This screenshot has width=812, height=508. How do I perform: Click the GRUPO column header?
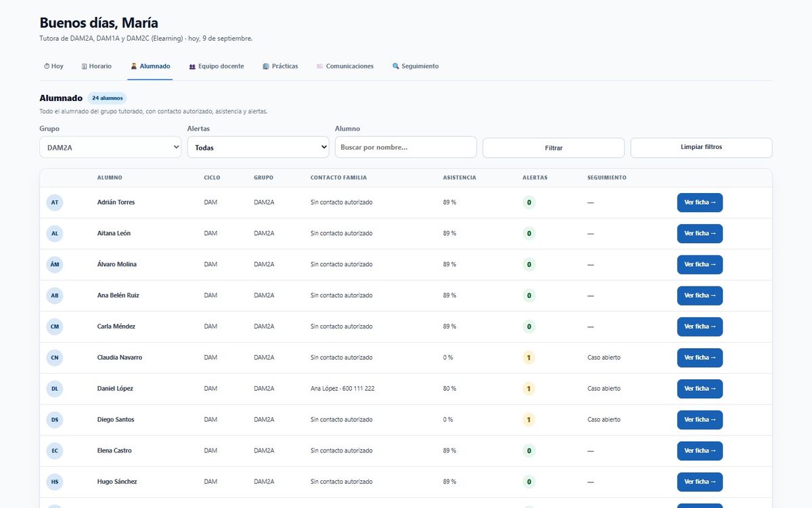click(264, 178)
